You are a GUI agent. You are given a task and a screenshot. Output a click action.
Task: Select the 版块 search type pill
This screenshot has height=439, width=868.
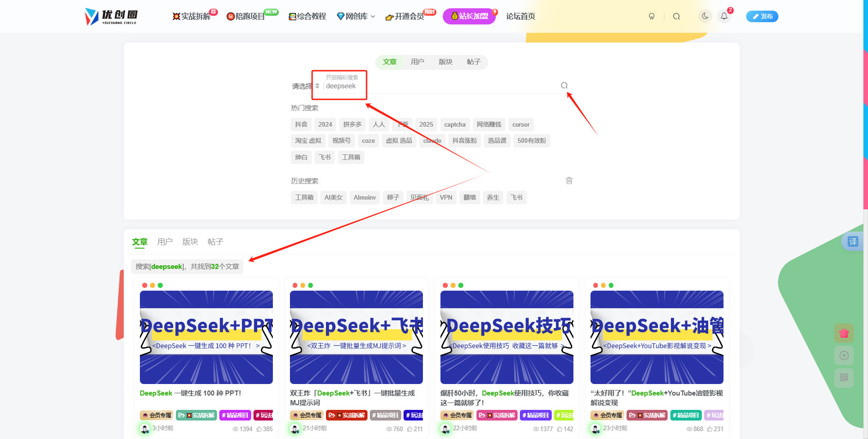click(x=446, y=62)
